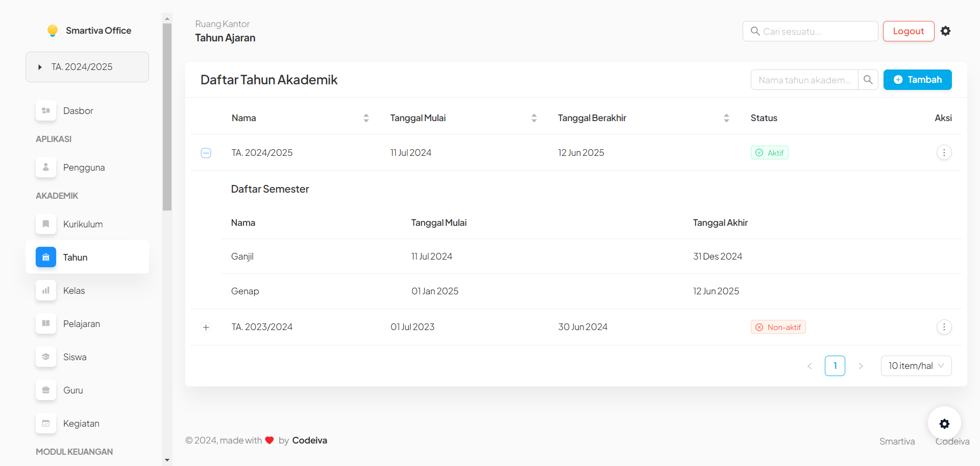Screen dimensions: 980x466
Task: Click the Siswa graduation cap icon
Action: (46, 357)
